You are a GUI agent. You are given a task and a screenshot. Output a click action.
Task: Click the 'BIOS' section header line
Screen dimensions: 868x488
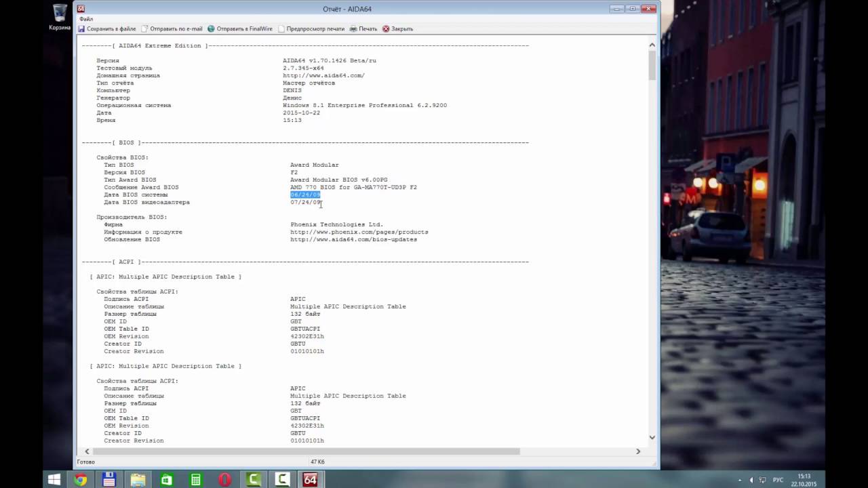click(x=305, y=143)
